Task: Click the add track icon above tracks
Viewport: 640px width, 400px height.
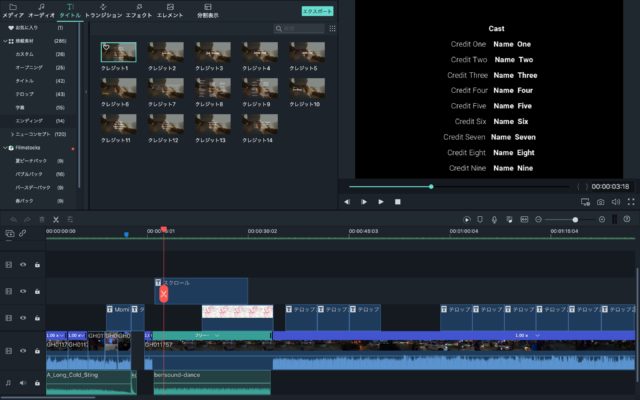Action: pyautogui.click(x=9, y=233)
